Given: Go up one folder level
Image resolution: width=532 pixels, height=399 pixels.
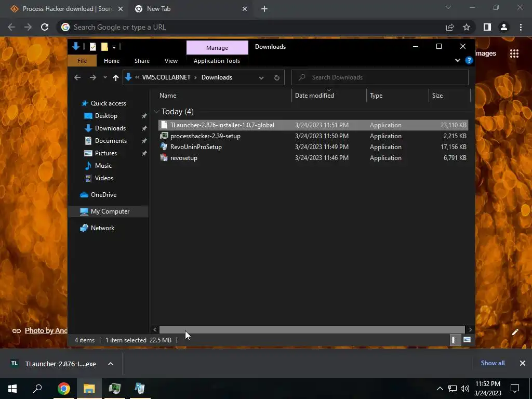Looking at the screenshot, I should coord(116,78).
